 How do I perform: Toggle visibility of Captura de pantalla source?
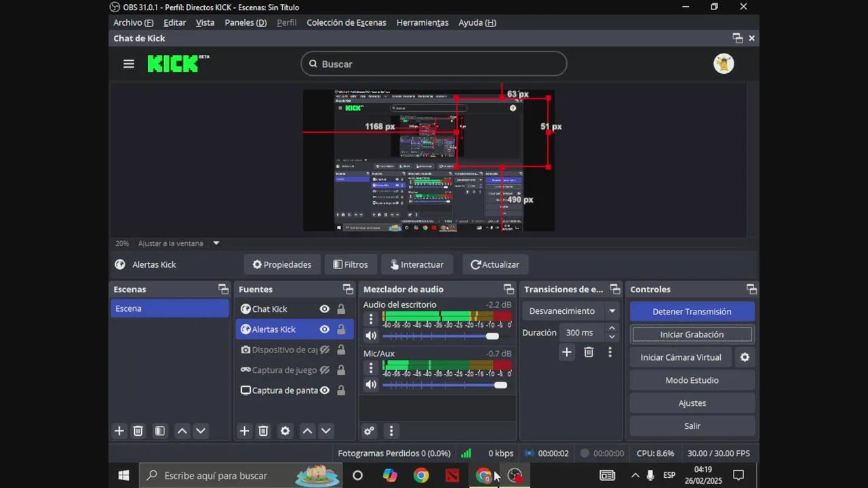pos(325,390)
